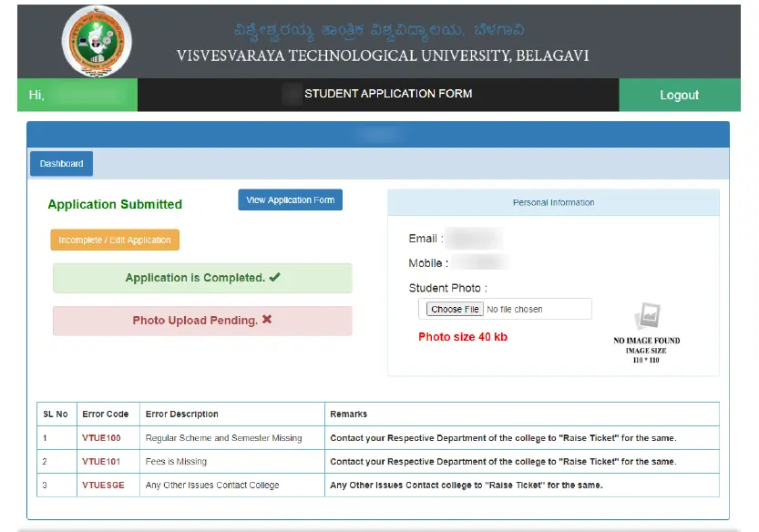Click Any Other Issues Contact College description
Screen dimensions: 759x532
(x=212, y=485)
